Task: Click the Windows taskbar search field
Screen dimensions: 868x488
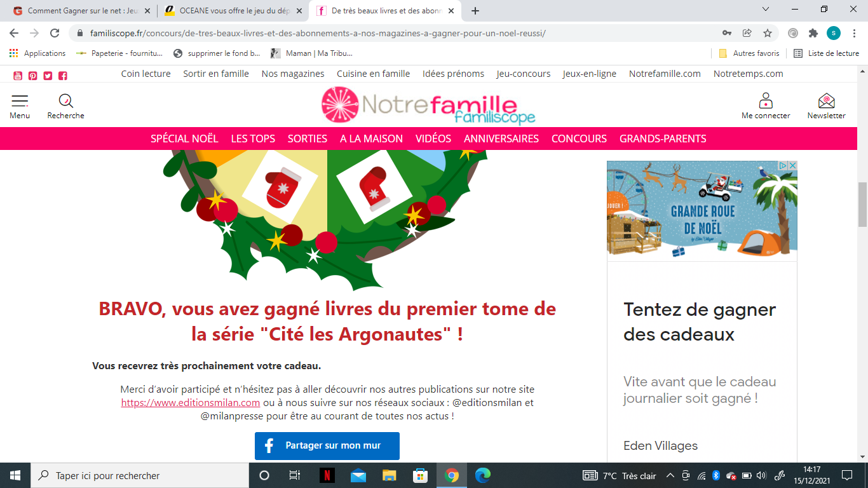Action: [x=139, y=475]
